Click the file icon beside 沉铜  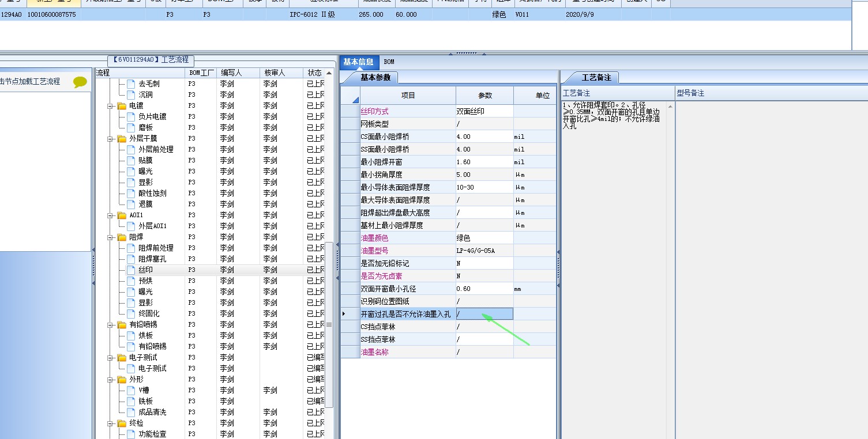click(x=131, y=95)
